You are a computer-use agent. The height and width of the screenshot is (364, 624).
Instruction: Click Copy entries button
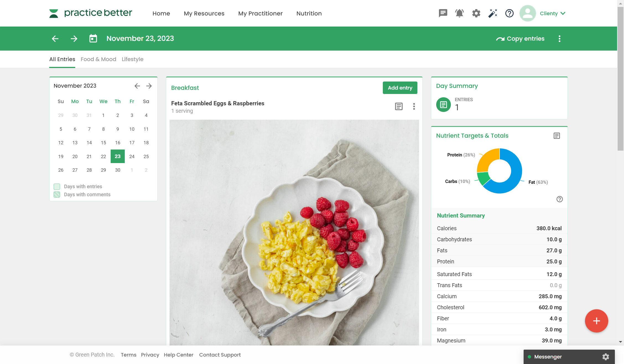(520, 39)
